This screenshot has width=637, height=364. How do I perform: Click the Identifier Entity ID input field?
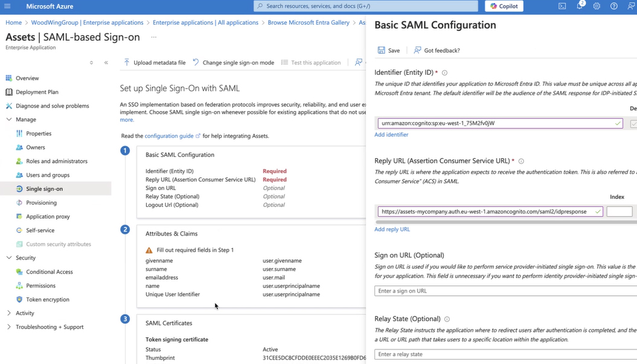tap(500, 123)
